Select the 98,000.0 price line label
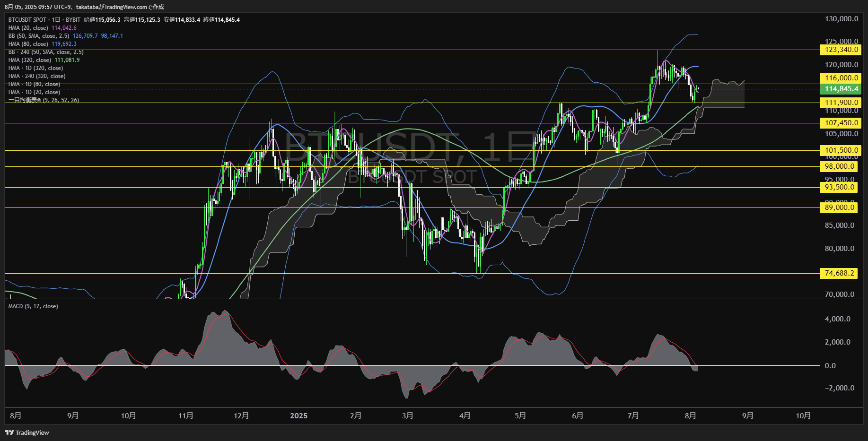 tap(840, 166)
